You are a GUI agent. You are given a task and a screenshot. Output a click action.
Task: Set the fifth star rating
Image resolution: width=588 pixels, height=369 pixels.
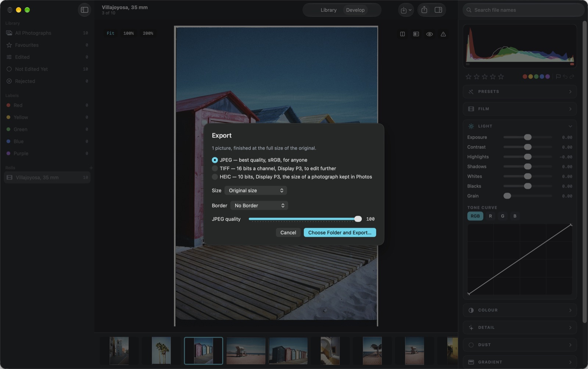coord(501,76)
